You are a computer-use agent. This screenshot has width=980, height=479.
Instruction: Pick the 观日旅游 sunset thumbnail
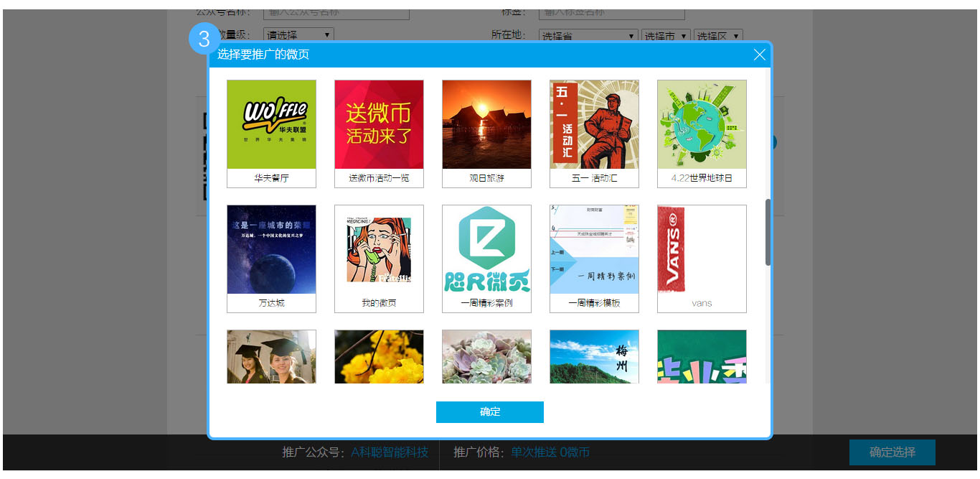tap(486, 125)
